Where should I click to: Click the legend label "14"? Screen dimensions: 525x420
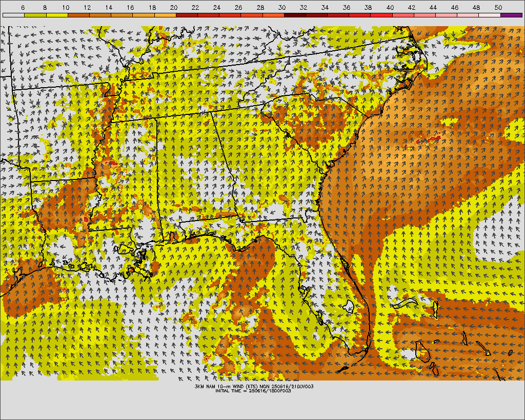109,7
